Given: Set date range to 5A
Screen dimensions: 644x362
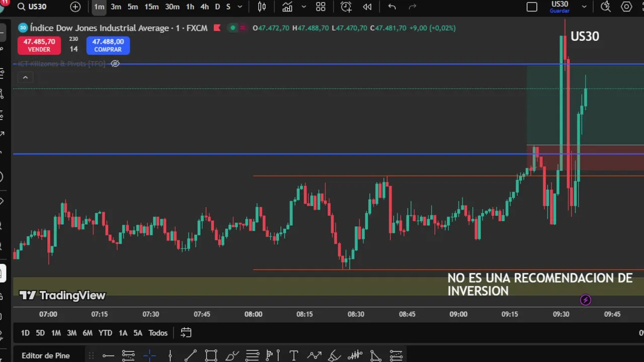Looking at the screenshot, I should [x=138, y=333].
